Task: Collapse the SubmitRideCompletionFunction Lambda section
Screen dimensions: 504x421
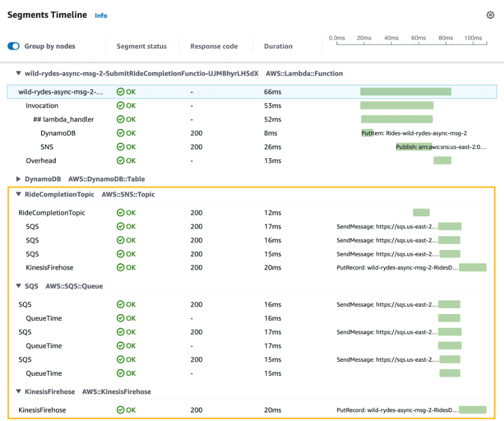Action: (x=18, y=73)
